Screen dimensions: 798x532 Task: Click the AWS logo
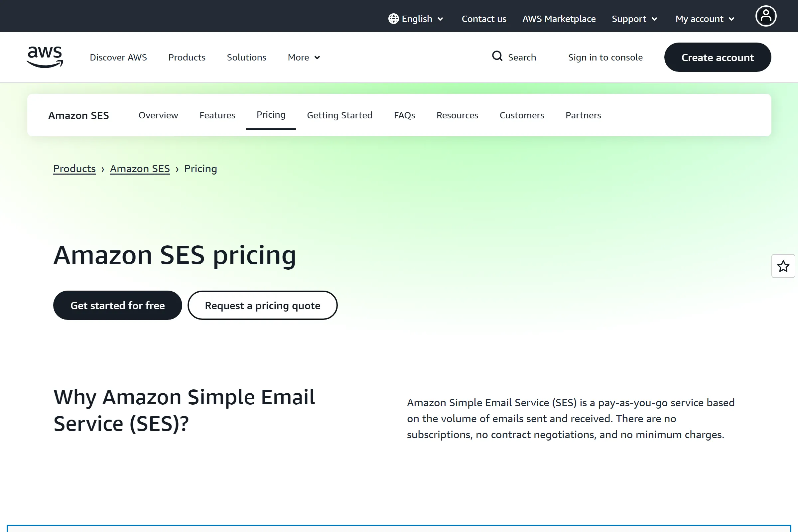click(x=45, y=57)
